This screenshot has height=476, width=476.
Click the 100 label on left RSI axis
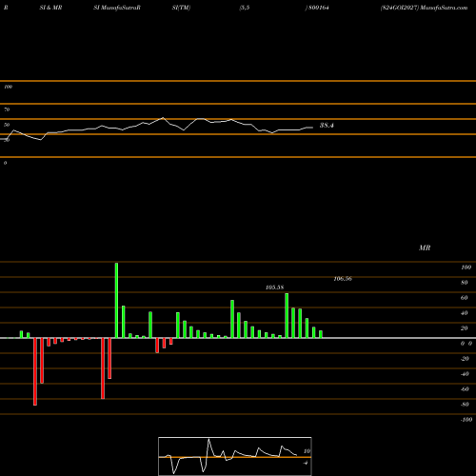pos(8,87)
